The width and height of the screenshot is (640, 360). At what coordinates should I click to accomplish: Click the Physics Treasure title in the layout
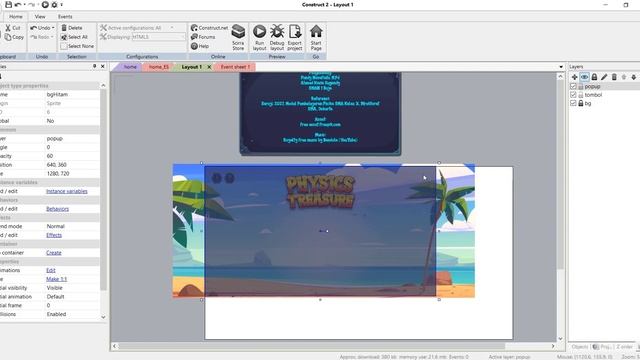point(320,192)
